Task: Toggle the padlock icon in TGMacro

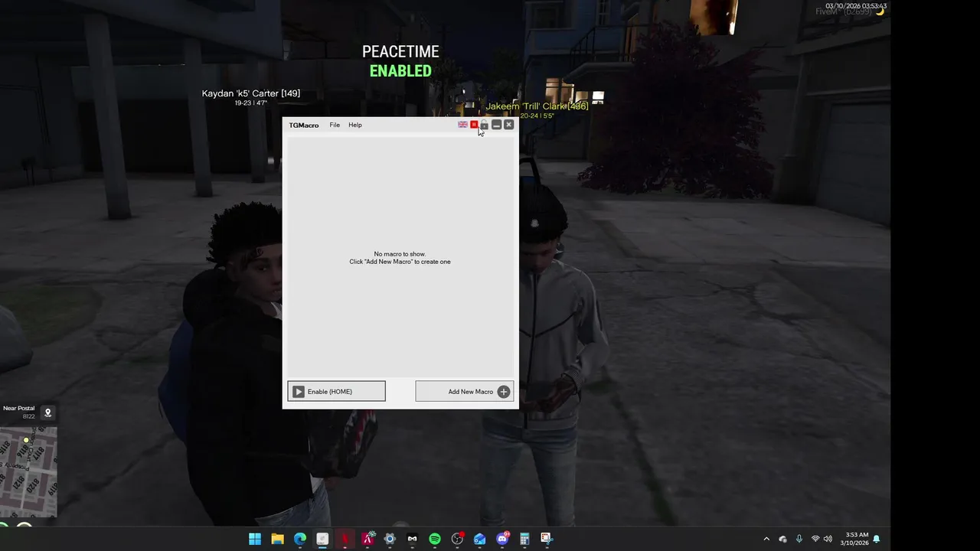Action: tap(484, 125)
